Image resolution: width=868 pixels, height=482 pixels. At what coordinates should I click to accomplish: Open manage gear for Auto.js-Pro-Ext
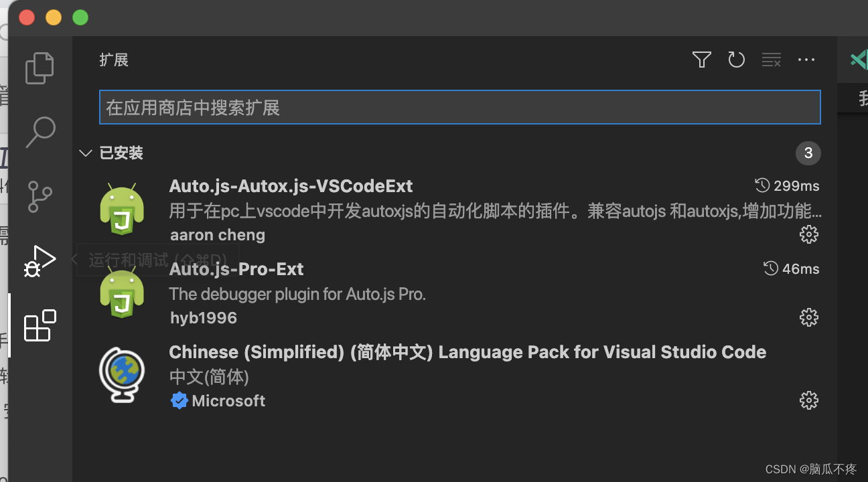tap(808, 317)
